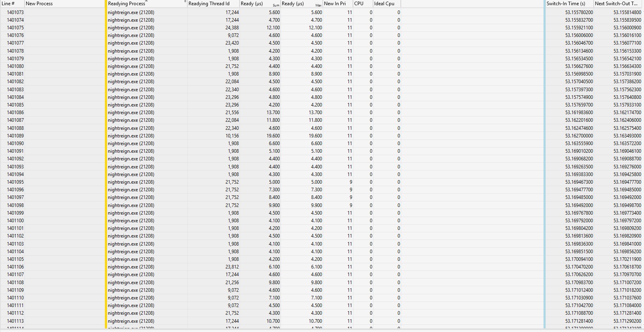Screen dimensions: 644x332
Task: Click line number 1401113
Action: coord(15,321)
